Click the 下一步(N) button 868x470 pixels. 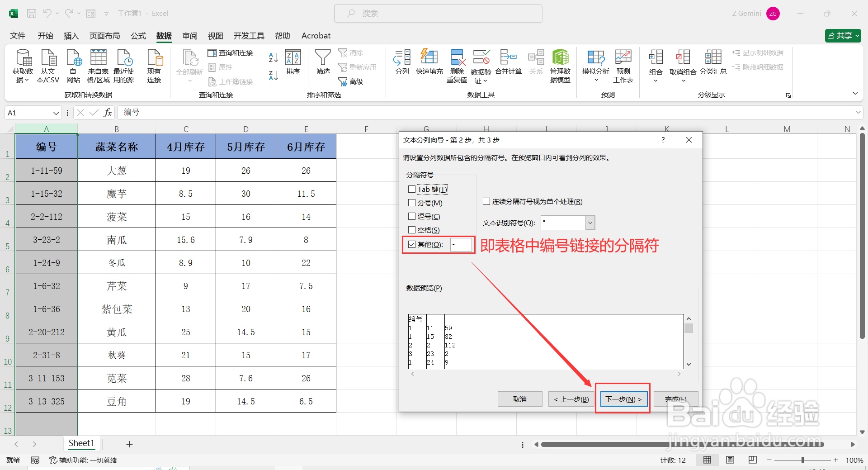tap(623, 399)
